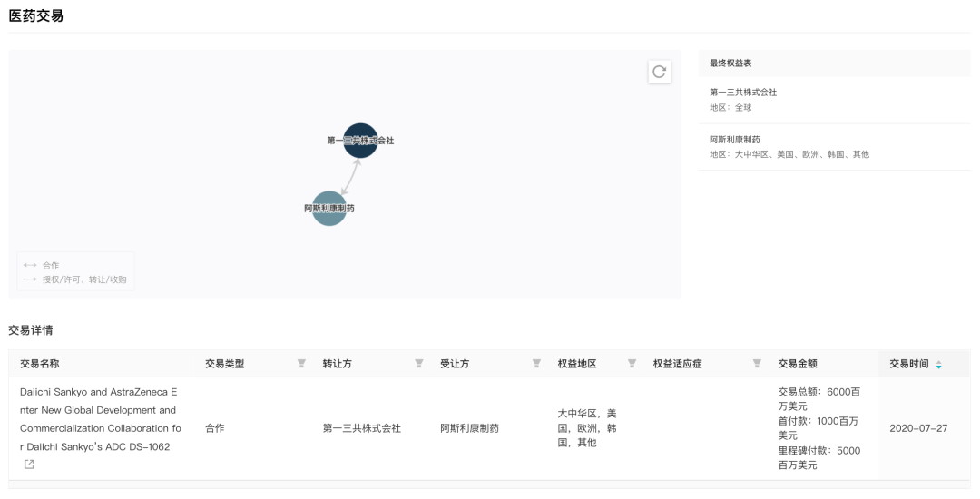The width and height of the screenshot is (980, 499).
Task: Click the 交易时间 column header label
Action: (x=908, y=364)
